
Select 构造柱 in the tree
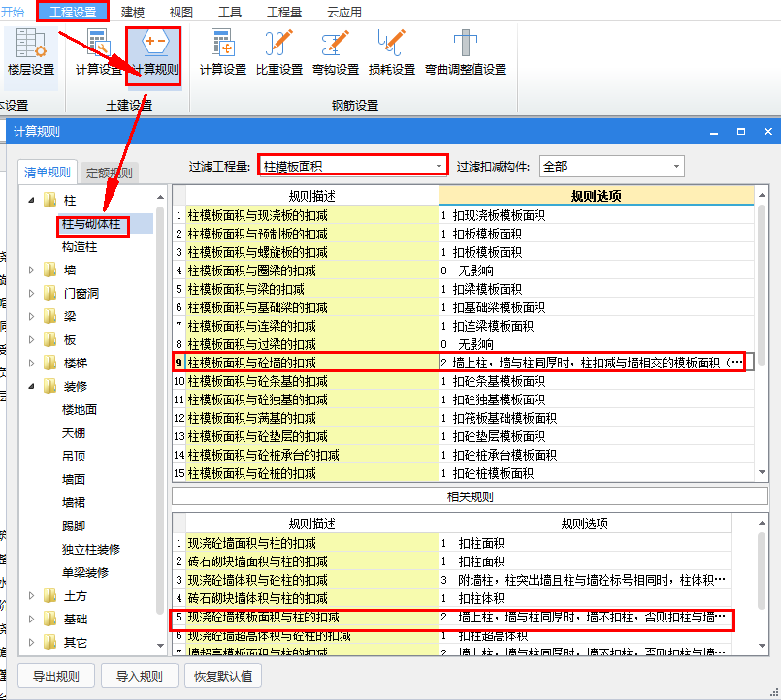coord(80,247)
